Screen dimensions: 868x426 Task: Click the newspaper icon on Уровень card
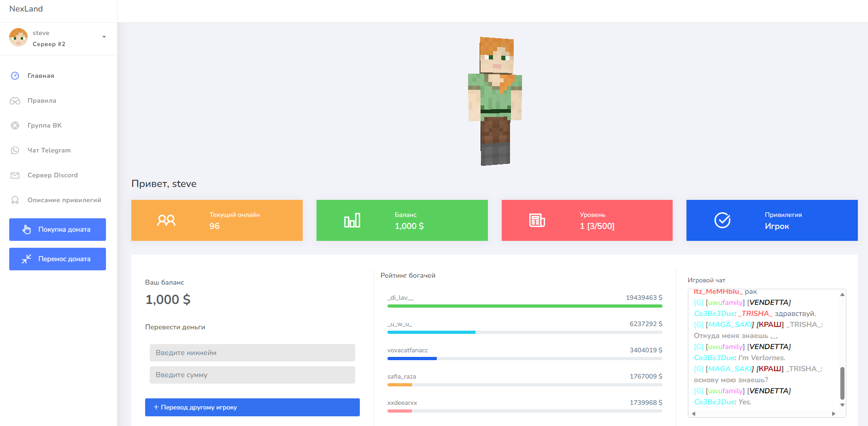537,220
